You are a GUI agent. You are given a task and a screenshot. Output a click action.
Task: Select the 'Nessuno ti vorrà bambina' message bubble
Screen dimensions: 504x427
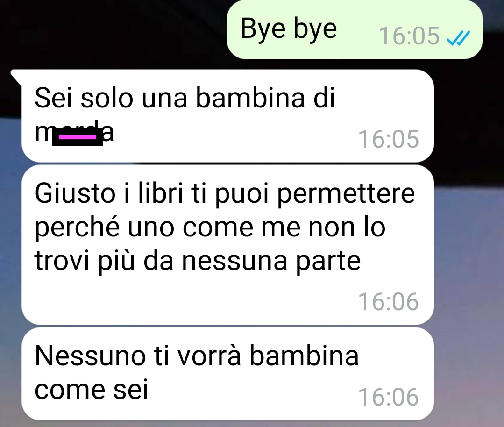click(x=227, y=374)
